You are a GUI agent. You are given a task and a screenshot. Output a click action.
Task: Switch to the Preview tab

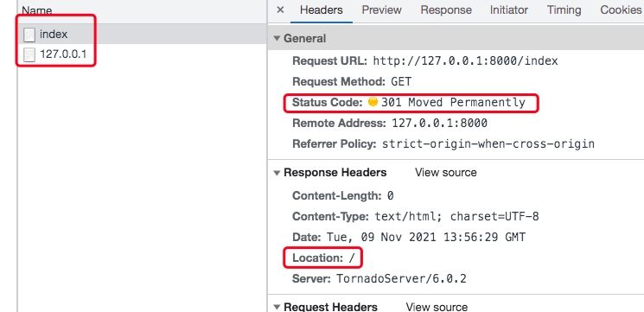pos(381,10)
